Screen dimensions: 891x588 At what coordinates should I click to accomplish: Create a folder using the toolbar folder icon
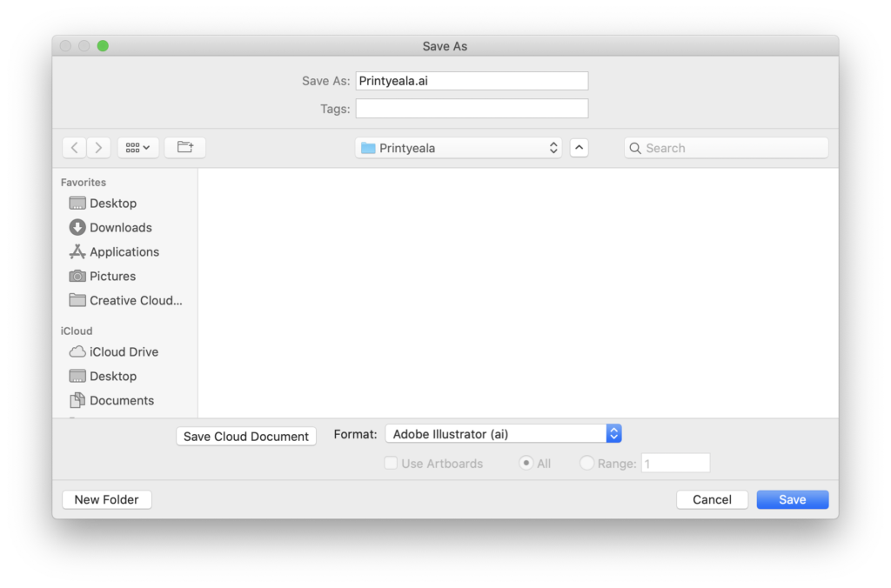coord(184,148)
